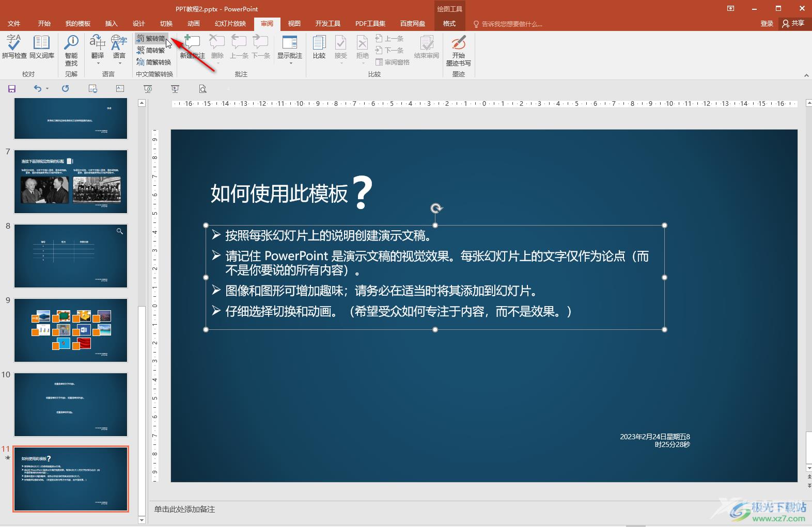This screenshot has width=812, height=527.
Task: Start slideshow from current slide icon
Action: (x=175, y=89)
